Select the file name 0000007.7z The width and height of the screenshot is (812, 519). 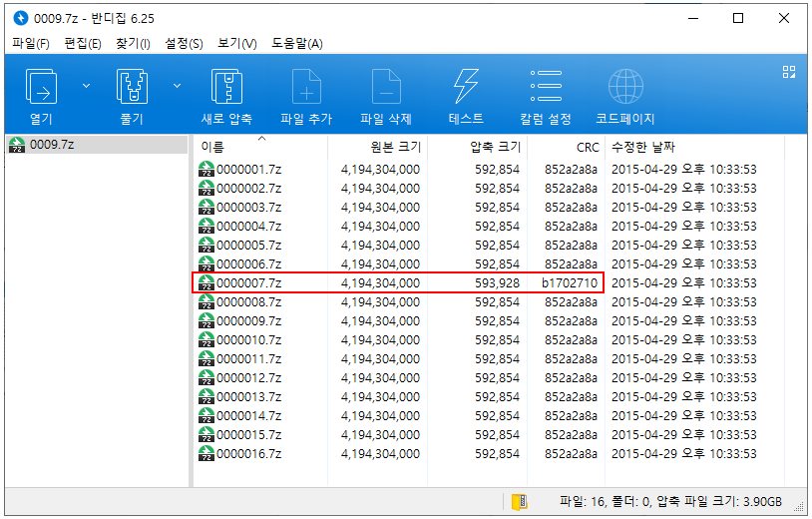tap(249, 283)
